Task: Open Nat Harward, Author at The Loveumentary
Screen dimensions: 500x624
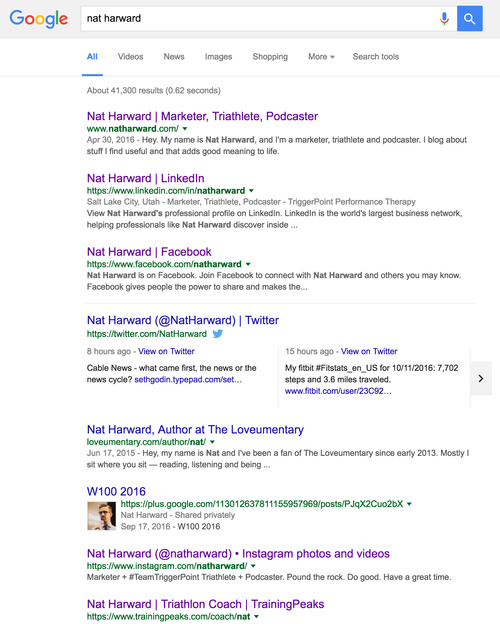Action: tap(195, 430)
